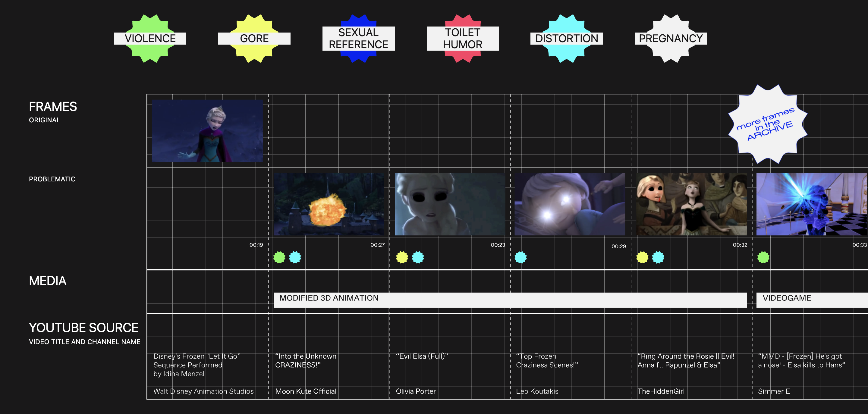Click green violence dot under 00:27 frame
Screen dimensions: 868x414
point(279,257)
